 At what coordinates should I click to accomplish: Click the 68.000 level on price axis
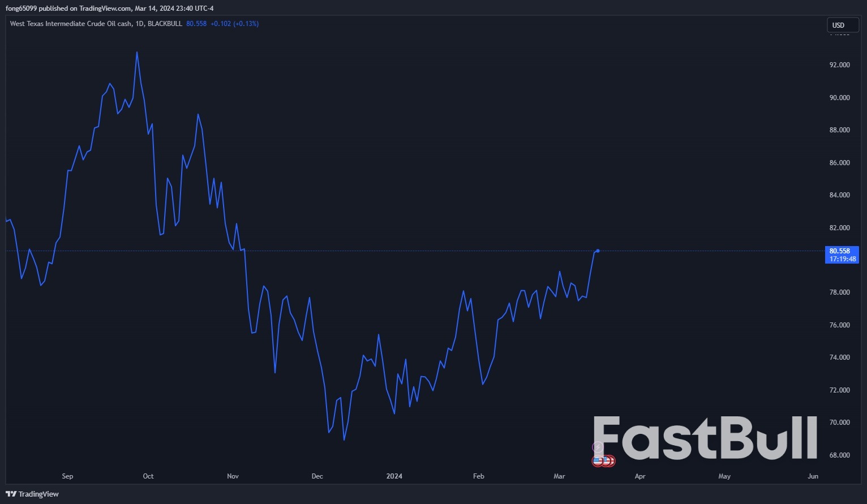point(839,455)
